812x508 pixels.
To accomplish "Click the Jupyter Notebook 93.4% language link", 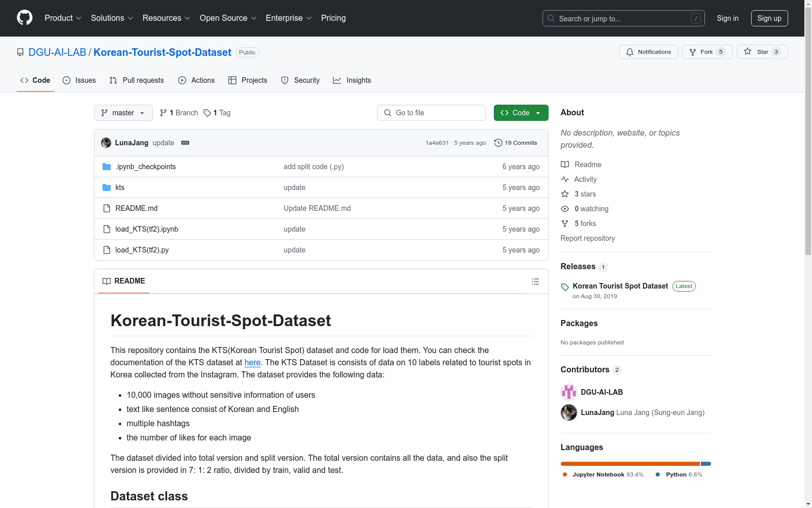I will coord(602,474).
